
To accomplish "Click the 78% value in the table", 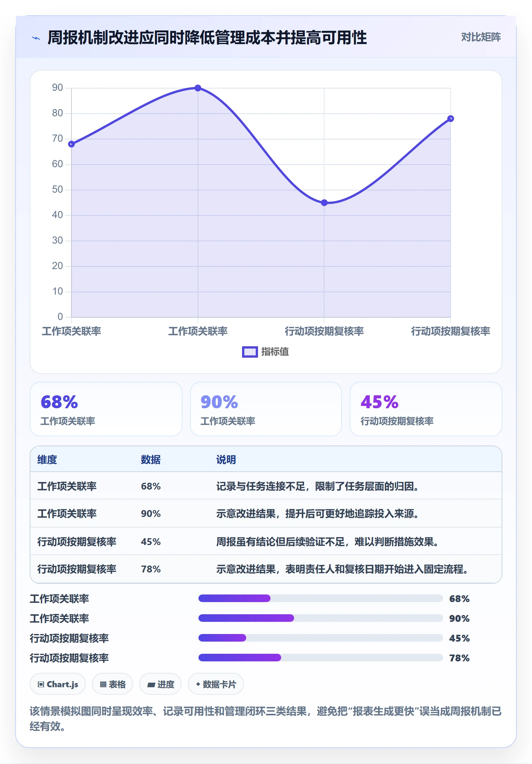I will [151, 569].
